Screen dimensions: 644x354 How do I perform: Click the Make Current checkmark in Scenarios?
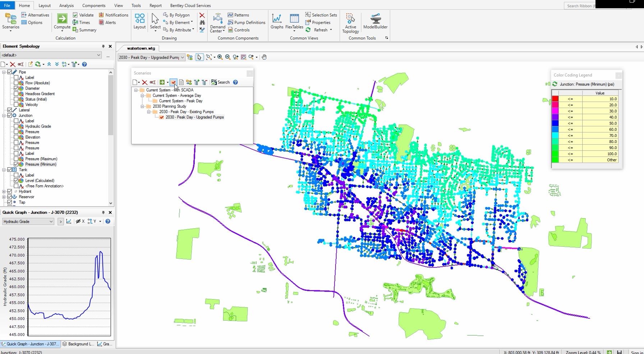tap(174, 82)
